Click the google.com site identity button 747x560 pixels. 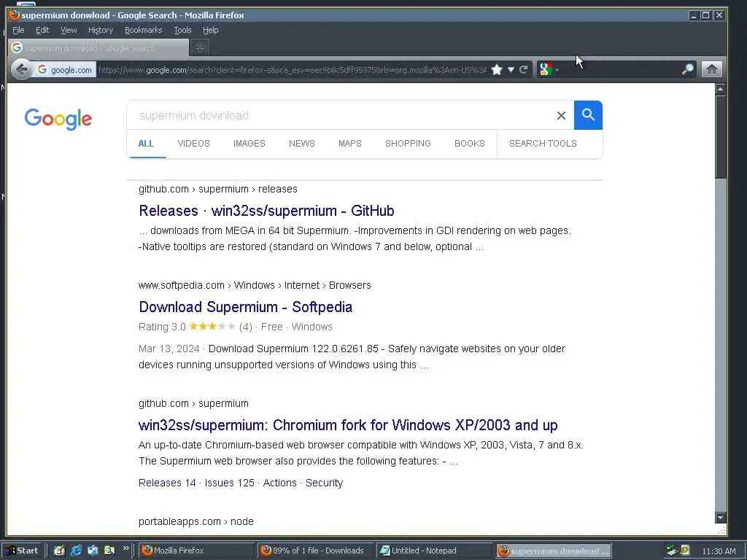click(x=64, y=69)
